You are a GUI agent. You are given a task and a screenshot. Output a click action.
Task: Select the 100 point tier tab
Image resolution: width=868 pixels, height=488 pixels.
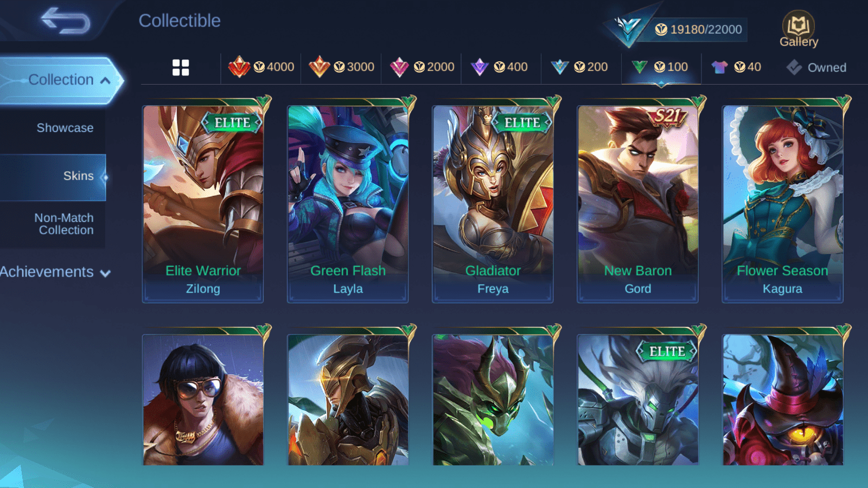click(x=661, y=67)
